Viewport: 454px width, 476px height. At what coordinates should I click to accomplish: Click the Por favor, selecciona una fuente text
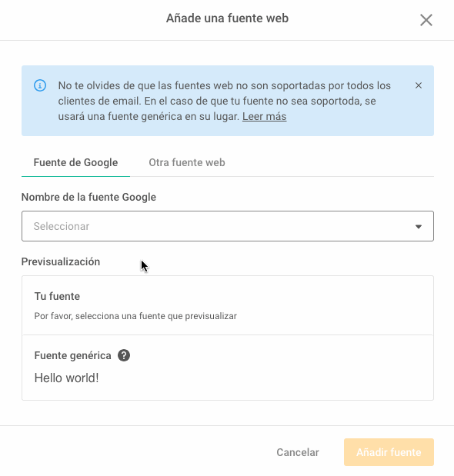[x=135, y=316]
